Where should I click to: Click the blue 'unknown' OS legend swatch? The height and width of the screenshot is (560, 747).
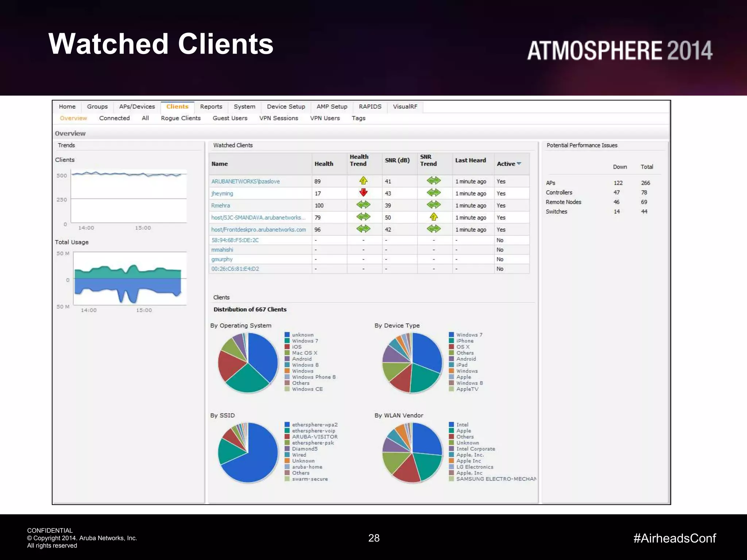pyautogui.click(x=287, y=335)
